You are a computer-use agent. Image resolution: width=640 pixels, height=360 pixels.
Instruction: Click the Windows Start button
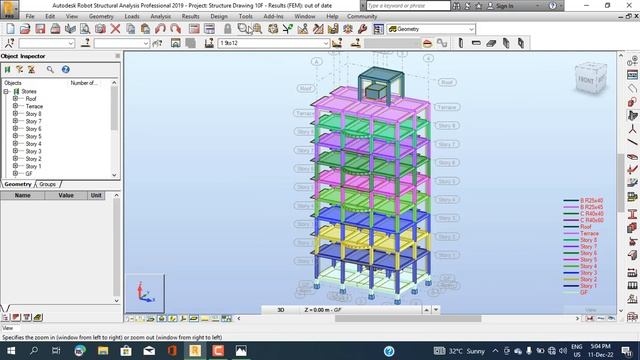coord(11,351)
